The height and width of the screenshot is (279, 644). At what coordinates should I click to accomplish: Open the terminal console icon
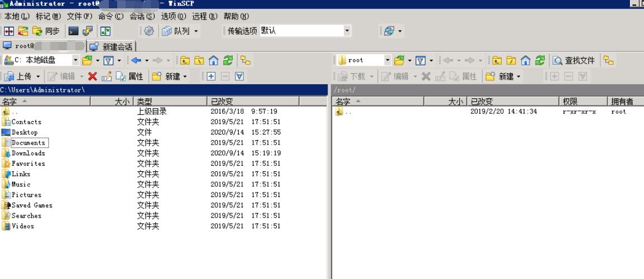pos(74,31)
